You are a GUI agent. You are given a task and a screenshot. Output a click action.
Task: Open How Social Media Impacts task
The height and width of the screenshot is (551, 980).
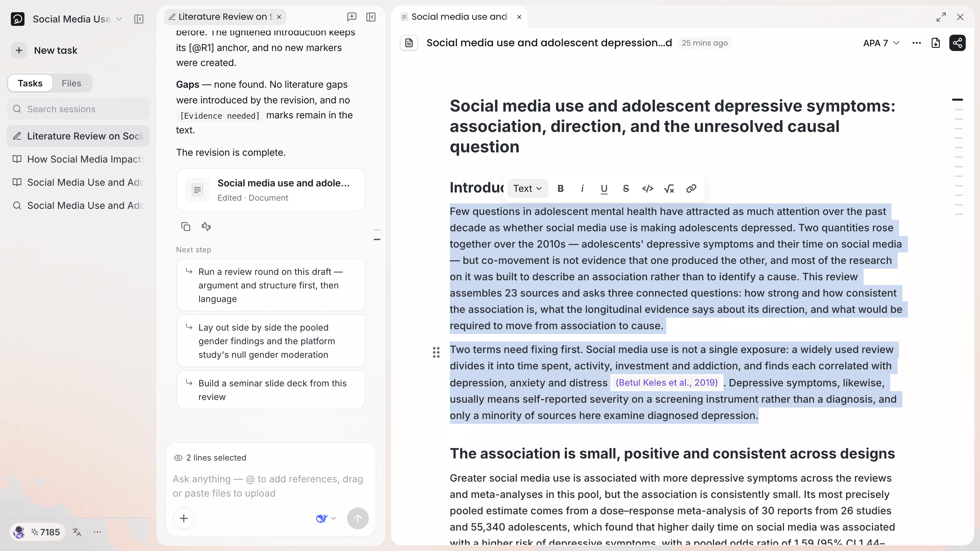78,159
